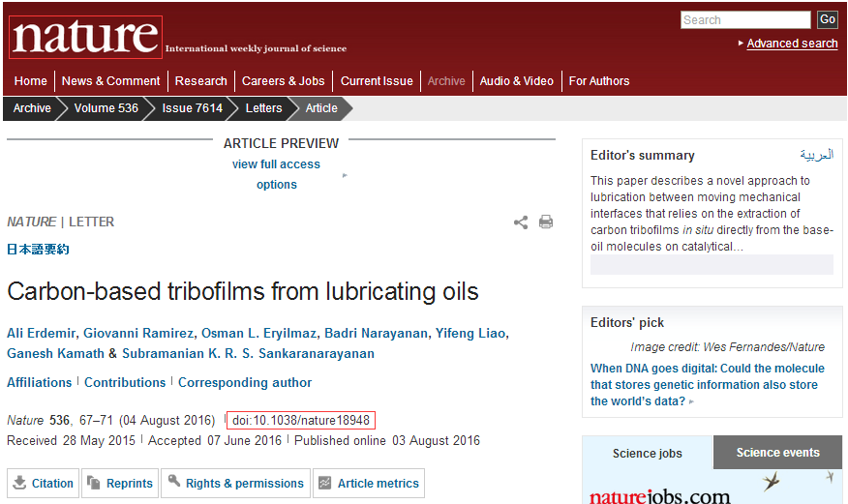
Task: Click the Citation download icon button
Action: pyautogui.click(x=44, y=483)
